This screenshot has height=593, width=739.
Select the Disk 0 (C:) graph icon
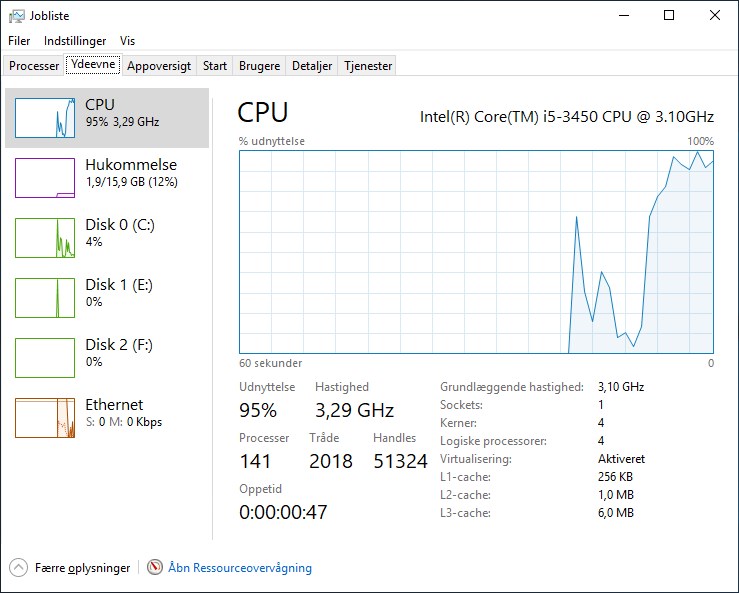tap(45, 238)
